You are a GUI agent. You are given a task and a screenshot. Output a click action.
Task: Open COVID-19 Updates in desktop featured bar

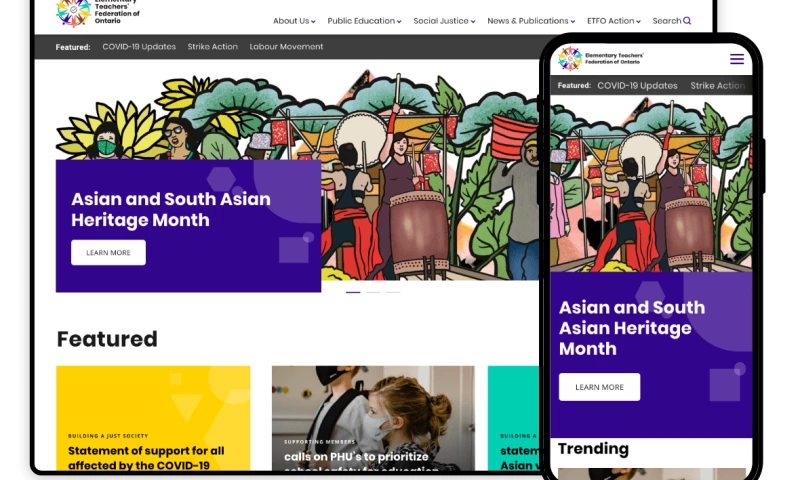(139, 46)
